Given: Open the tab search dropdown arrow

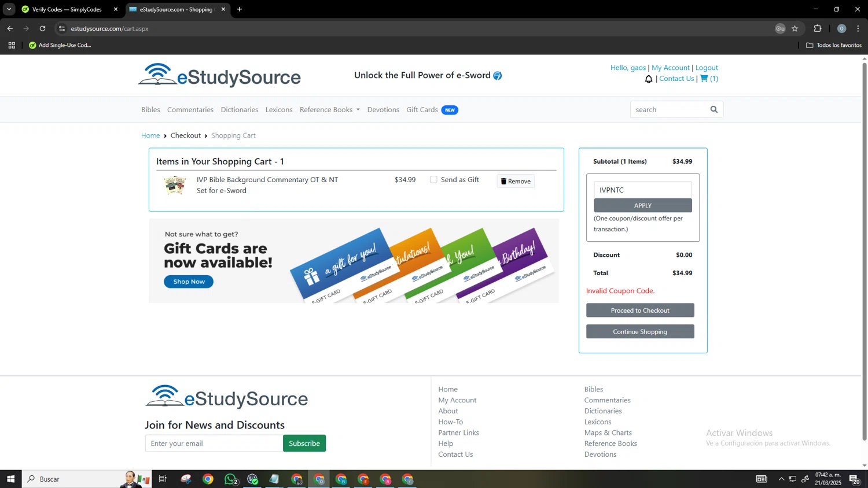Looking at the screenshot, I should coord(9,9).
